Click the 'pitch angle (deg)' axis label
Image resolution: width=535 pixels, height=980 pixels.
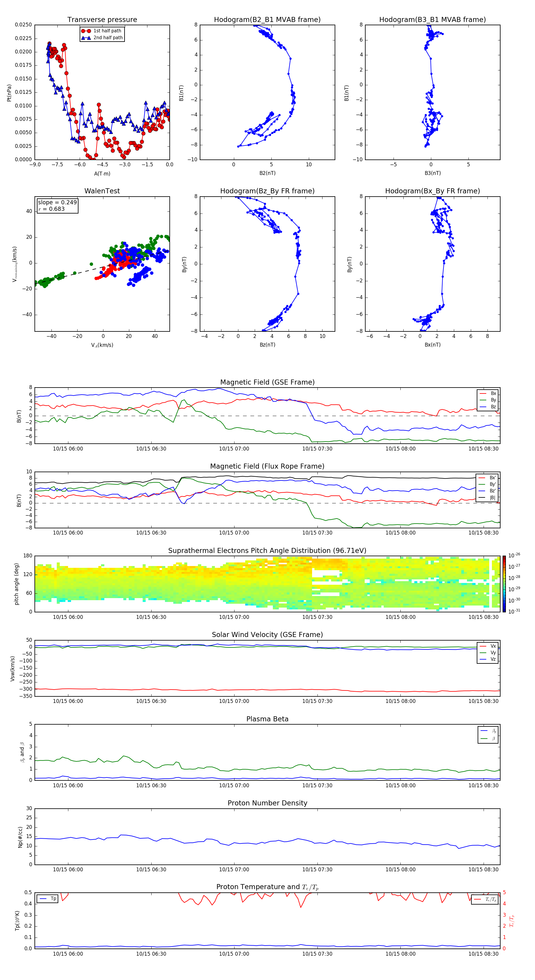[x=16, y=584]
